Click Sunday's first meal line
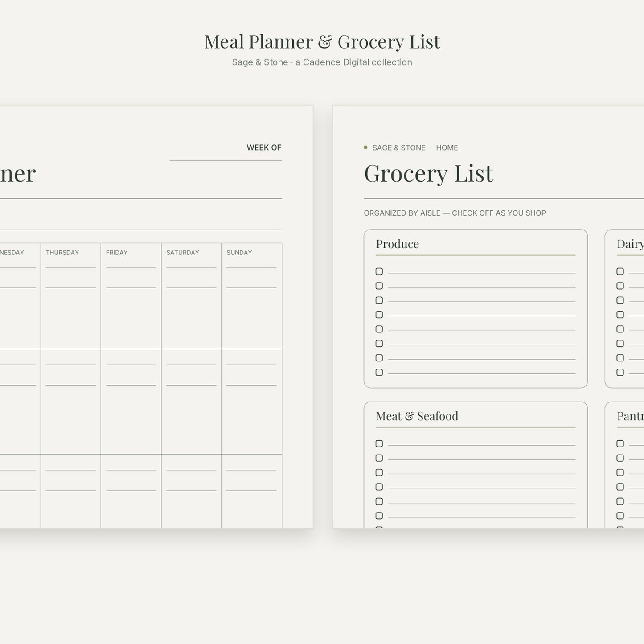Viewport: 644px width, 644px height. coord(251,267)
